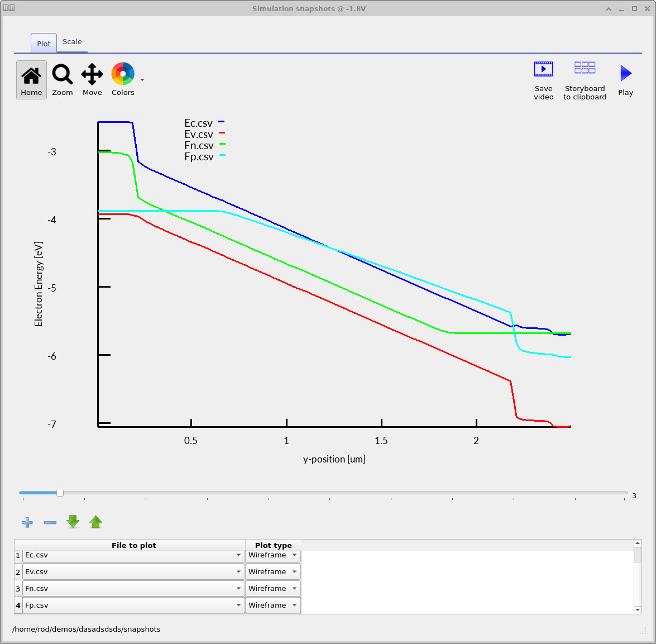Screen dimensions: 656x644
Task: Change plot type for Fn.csv row
Action: [x=273, y=588]
